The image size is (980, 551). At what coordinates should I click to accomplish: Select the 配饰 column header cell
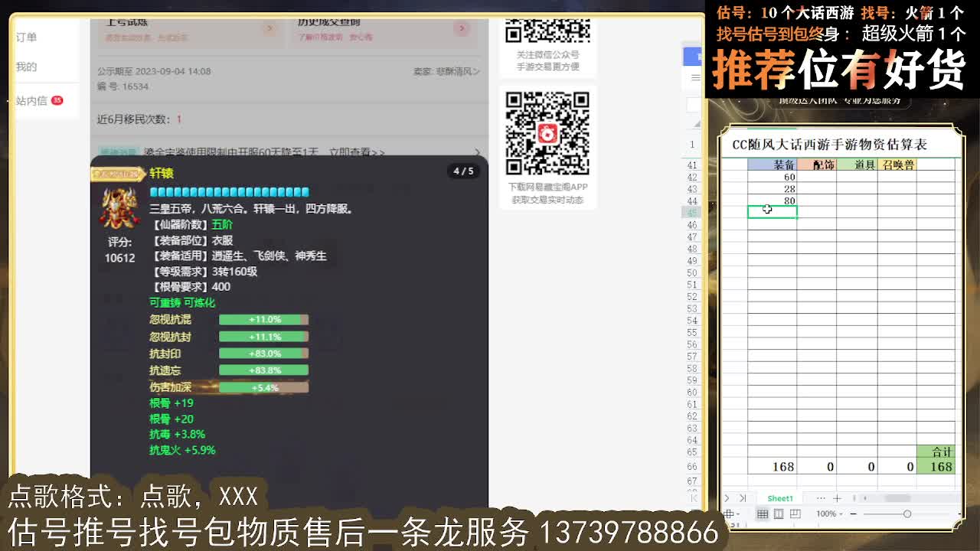coord(816,165)
